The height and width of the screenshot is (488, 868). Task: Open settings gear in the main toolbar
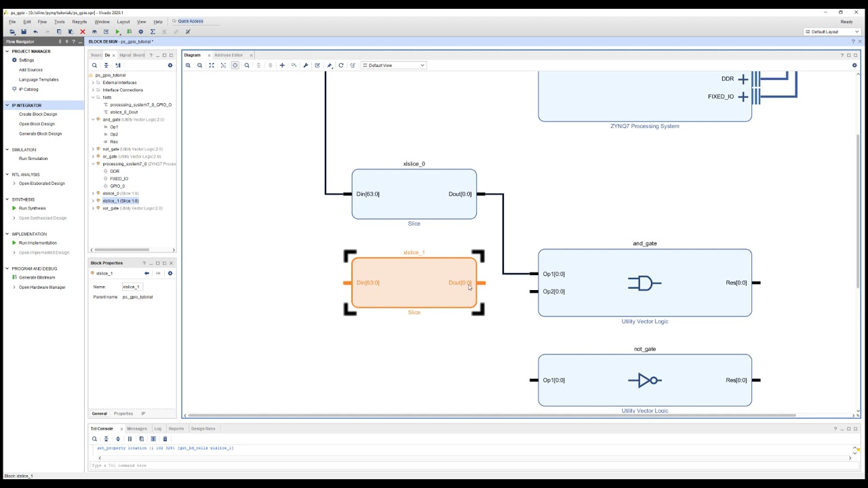click(141, 32)
